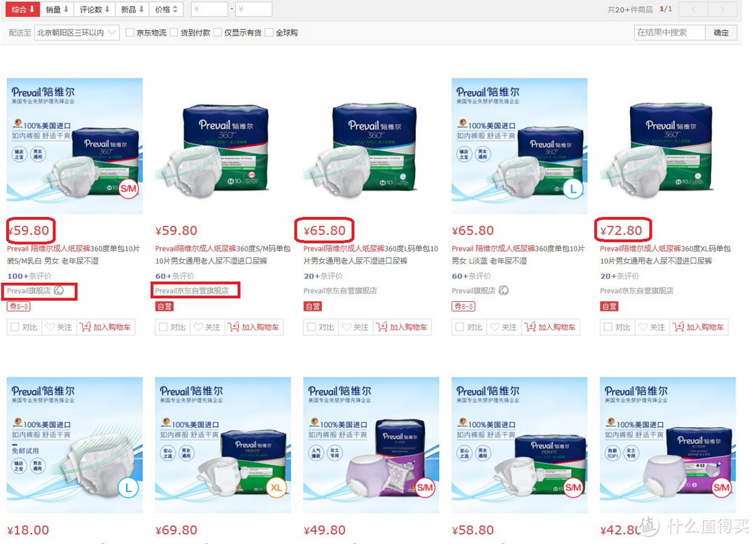Enable the 货到付款 filter checkbox
The height and width of the screenshot is (544, 756).
coord(174,32)
